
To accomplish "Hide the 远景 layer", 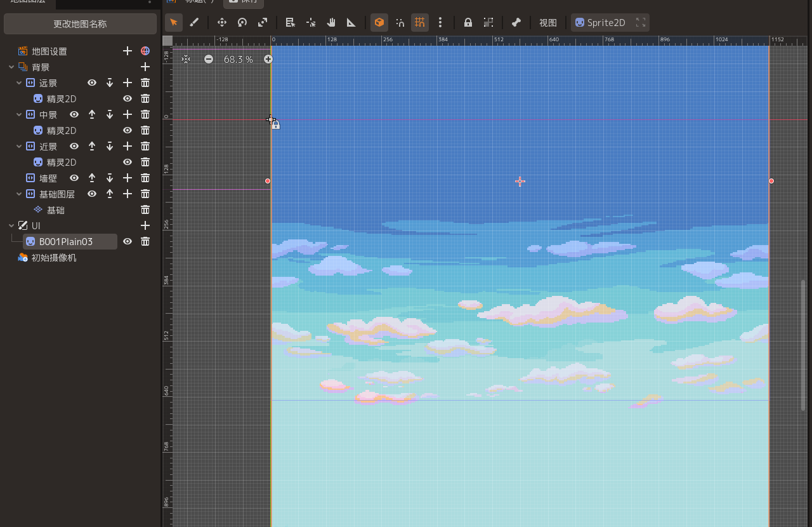I will [92, 83].
